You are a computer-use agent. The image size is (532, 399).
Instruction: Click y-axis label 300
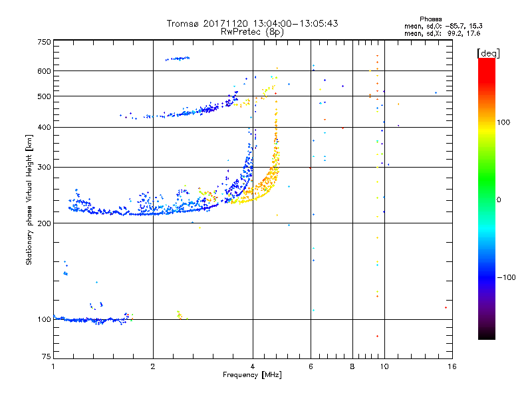coord(45,167)
